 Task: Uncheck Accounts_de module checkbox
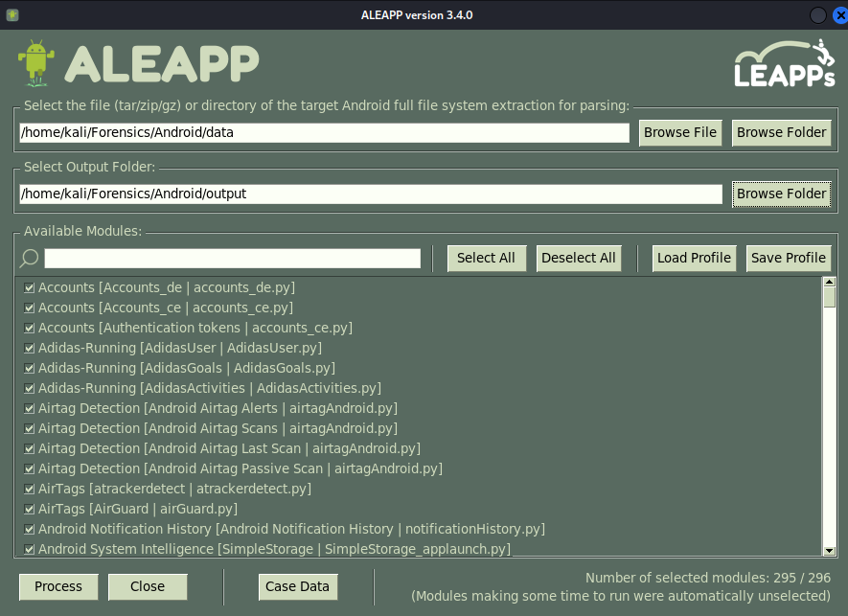29,287
